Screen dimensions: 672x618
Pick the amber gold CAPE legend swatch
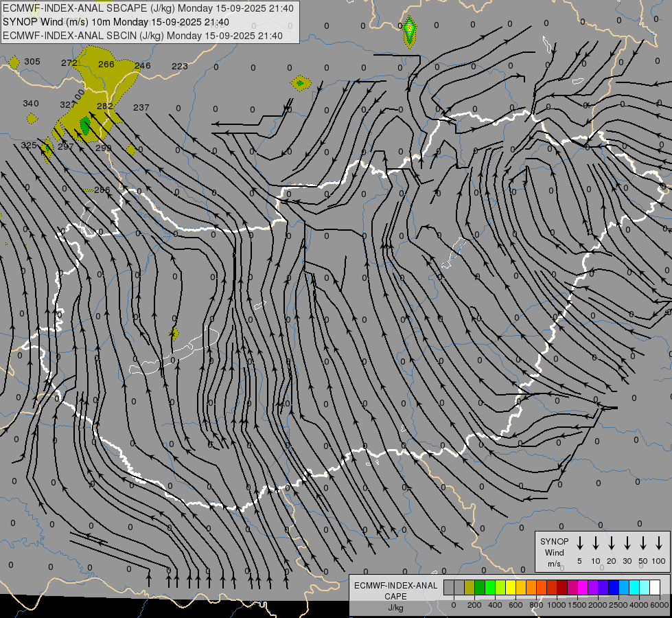click(x=521, y=588)
